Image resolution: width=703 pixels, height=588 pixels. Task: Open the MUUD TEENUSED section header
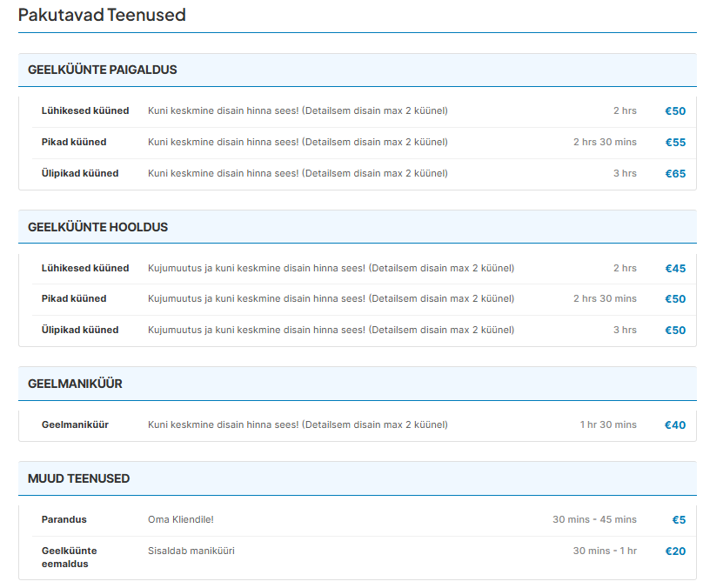tap(78, 478)
